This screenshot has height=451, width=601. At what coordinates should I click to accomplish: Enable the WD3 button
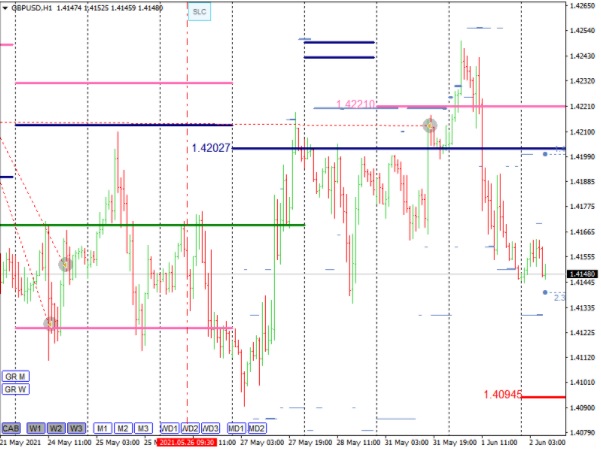click(x=210, y=428)
